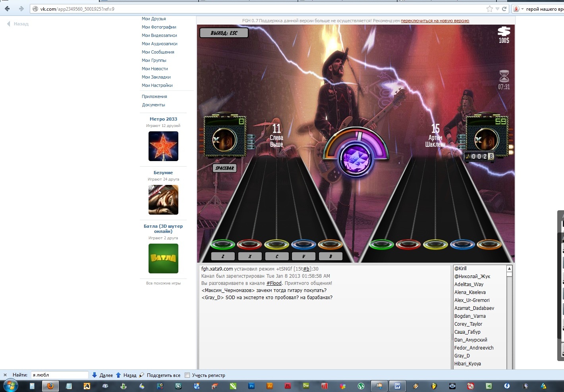
Task: Reload the page with the refresh icon
Action: 504,9
